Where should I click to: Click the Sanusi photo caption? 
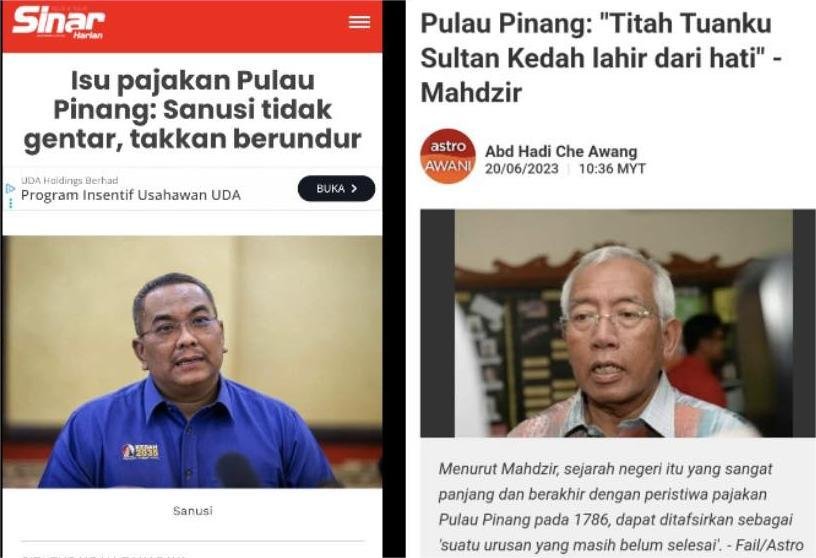point(193,511)
